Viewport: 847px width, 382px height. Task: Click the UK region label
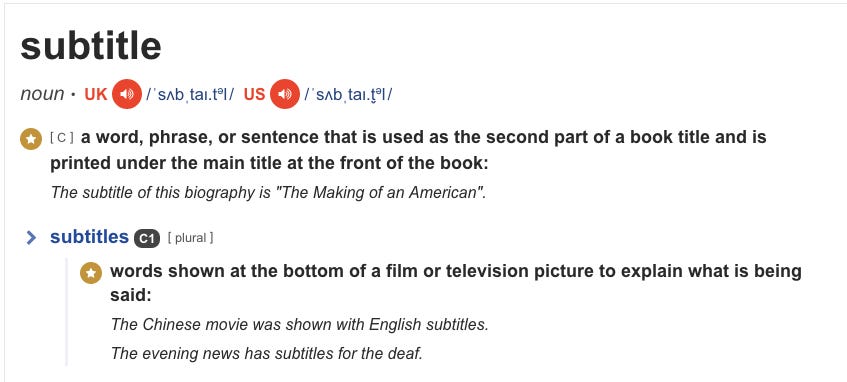coord(96,94)
